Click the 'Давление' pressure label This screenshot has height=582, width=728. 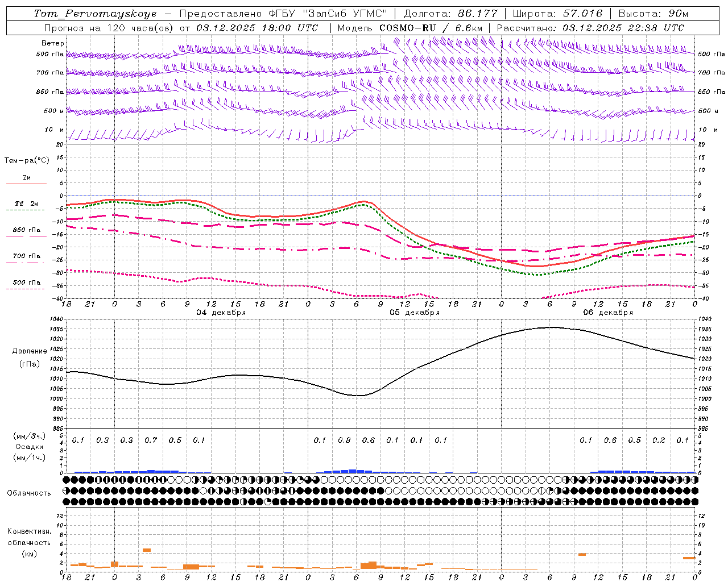[30, 351]
